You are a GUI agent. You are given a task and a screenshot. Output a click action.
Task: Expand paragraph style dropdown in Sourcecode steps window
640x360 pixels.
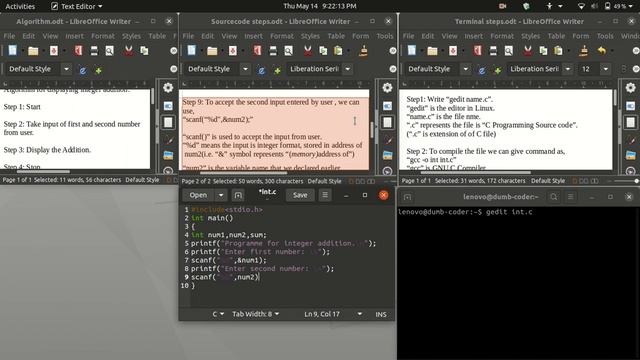(x=245, y=69)
